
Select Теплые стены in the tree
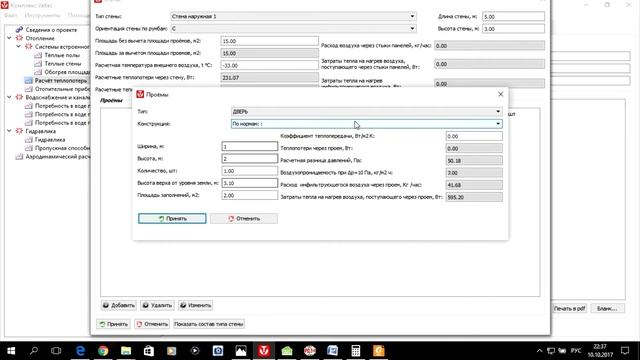[x=63, y=64]
